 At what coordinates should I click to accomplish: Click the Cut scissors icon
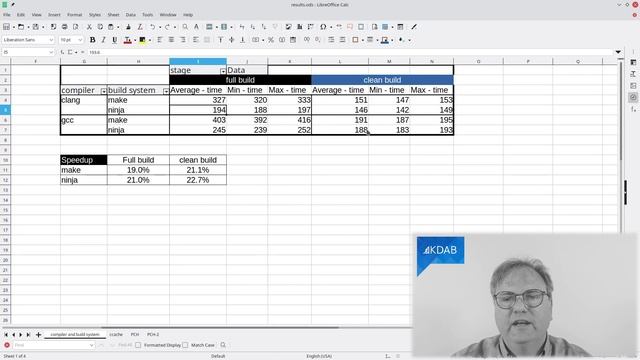click(89, 27)
